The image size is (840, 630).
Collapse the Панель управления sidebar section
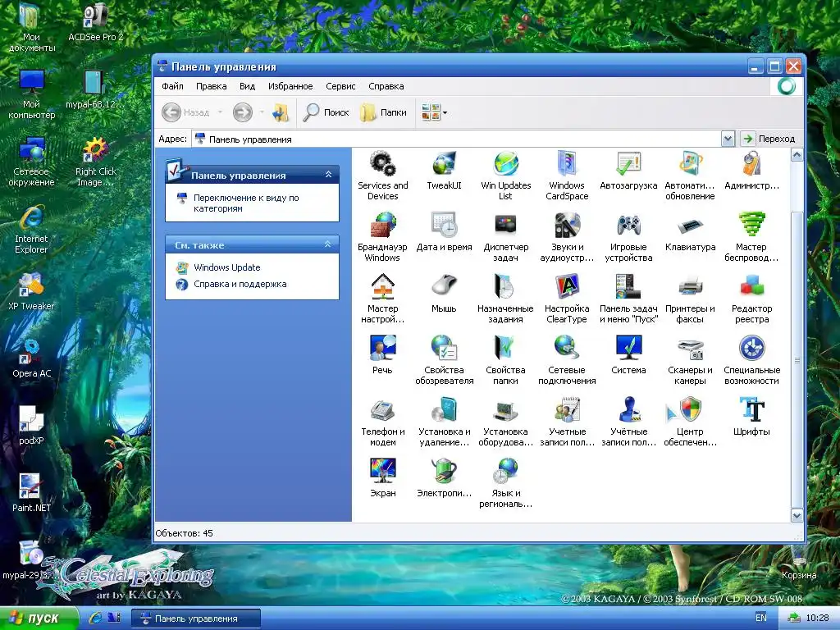[328, 175]
